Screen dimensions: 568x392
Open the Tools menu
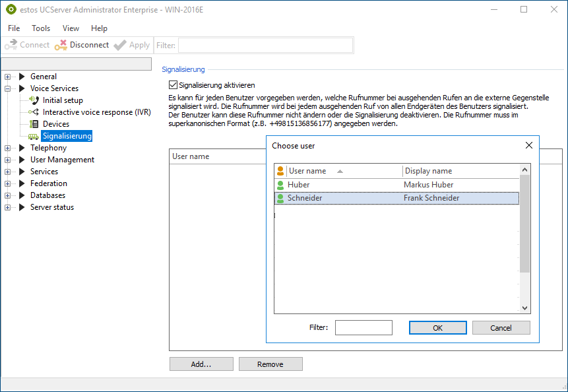[x=41, y=28]
